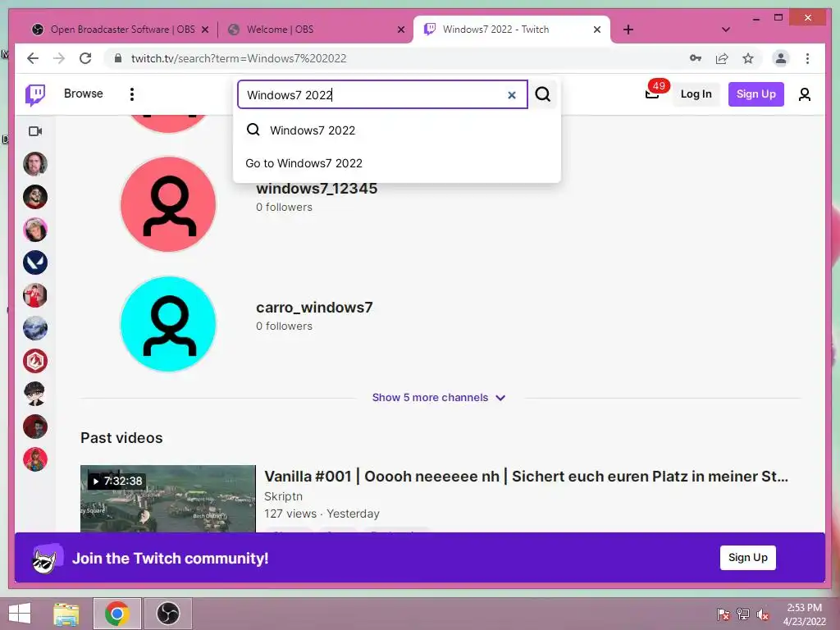Open the first channel avatar in sidebar
The image size is (840, 630).
click(35, 164)
